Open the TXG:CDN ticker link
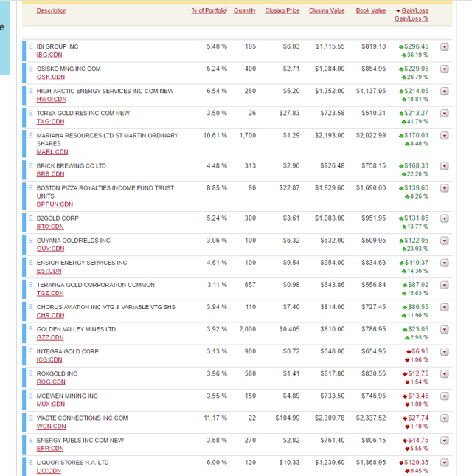Image resolution: width=472 pixels, height=476 pixels. (x=50, y=122)
